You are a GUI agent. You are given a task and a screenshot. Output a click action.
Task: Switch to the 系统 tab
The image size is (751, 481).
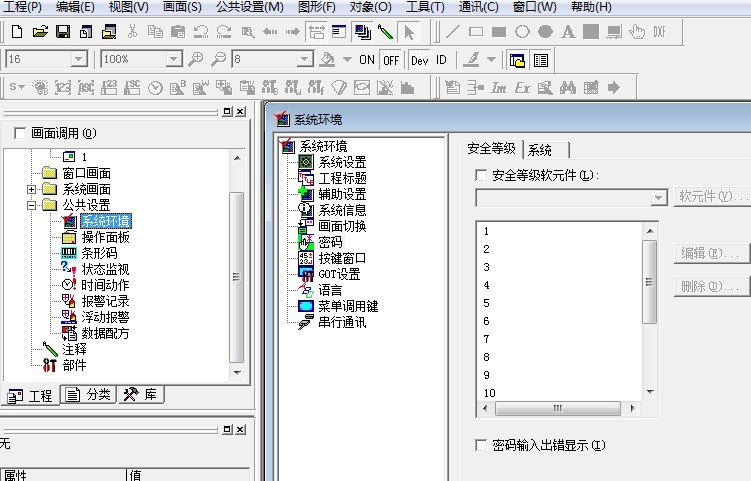[x=540, y=149]
